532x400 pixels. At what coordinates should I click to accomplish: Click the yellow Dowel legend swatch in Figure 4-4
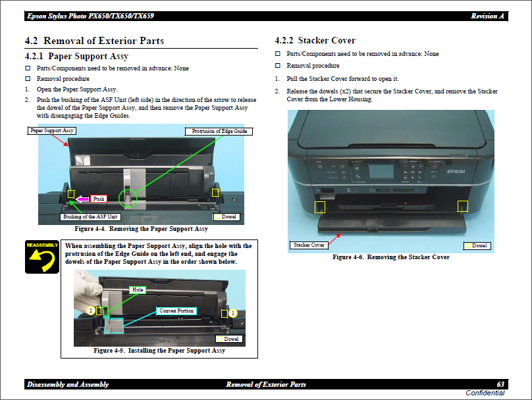tap(217, 216)
